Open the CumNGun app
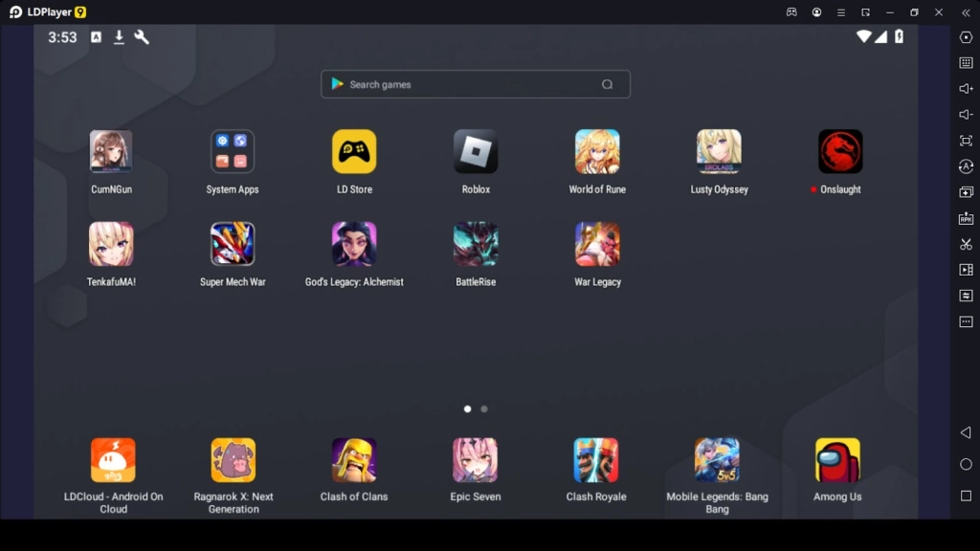 click(111, 151)
